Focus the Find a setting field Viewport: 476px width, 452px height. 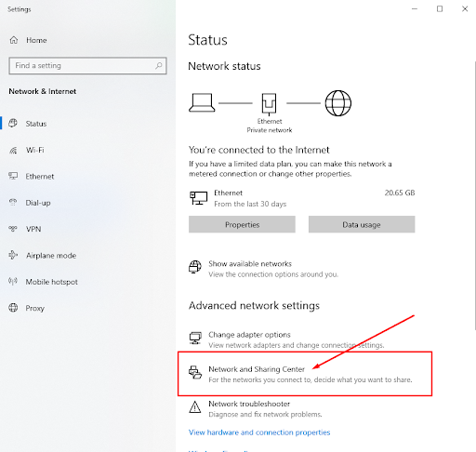pyautogui.click(x=88, y=65)
